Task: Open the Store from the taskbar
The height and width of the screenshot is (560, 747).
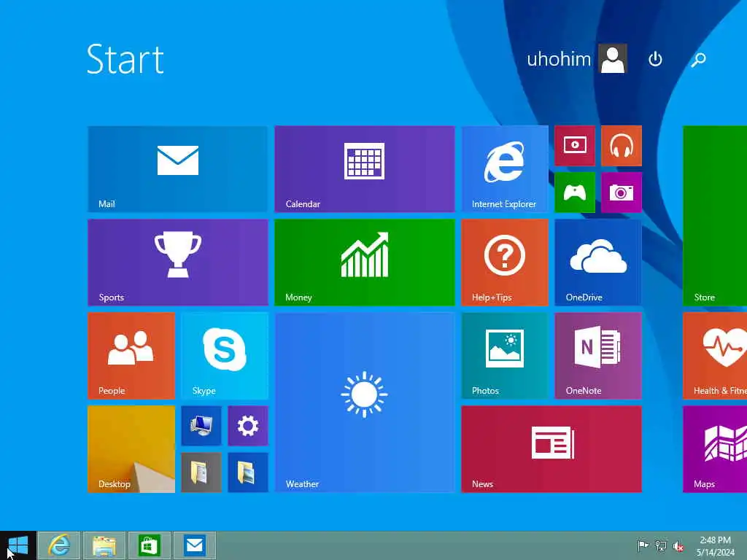Action: 149,545
